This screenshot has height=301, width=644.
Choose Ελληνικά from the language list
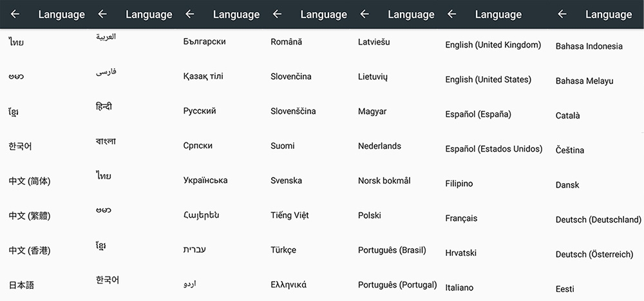289,284
